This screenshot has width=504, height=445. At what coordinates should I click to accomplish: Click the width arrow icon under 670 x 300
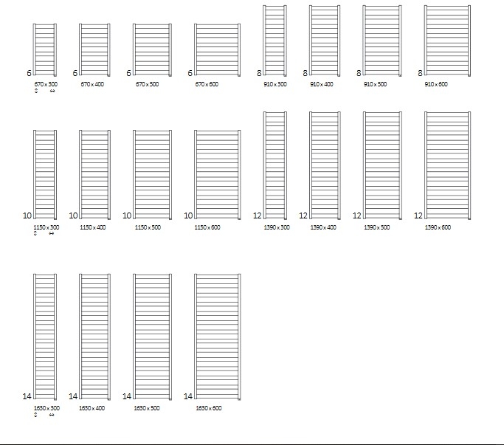pyautogui.click(x=52, y=92)
